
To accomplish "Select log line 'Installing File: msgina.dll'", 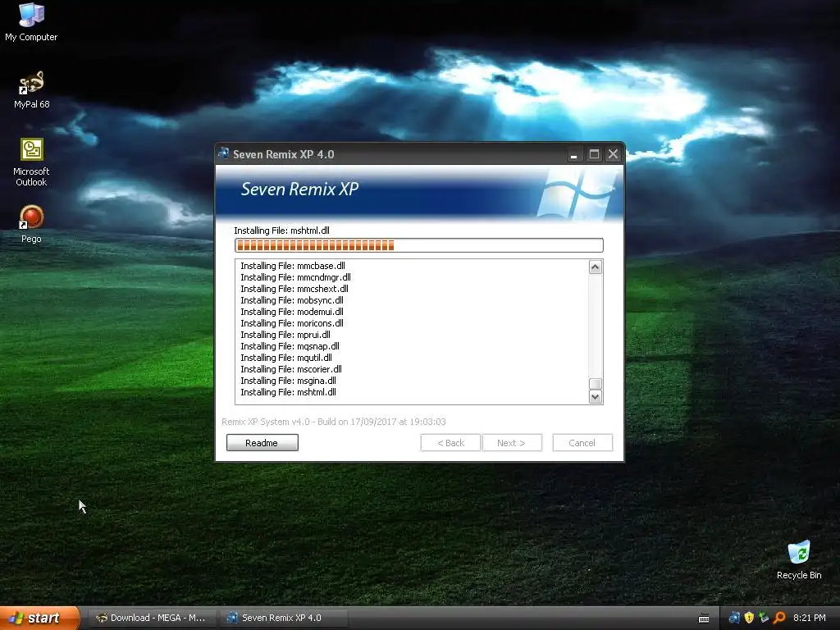I will click(288, 381).
